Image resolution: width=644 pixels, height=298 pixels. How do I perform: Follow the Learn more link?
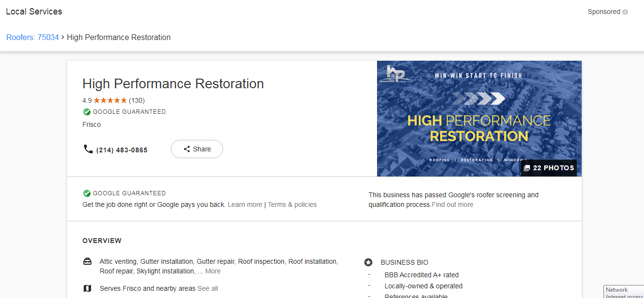click(245, 204)
